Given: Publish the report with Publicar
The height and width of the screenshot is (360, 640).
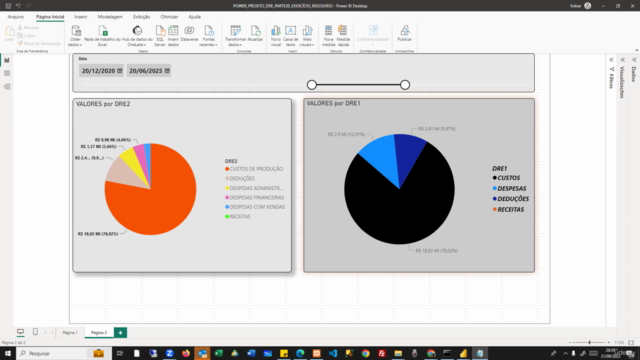Looking at the screenshot, I should [404, 33].
